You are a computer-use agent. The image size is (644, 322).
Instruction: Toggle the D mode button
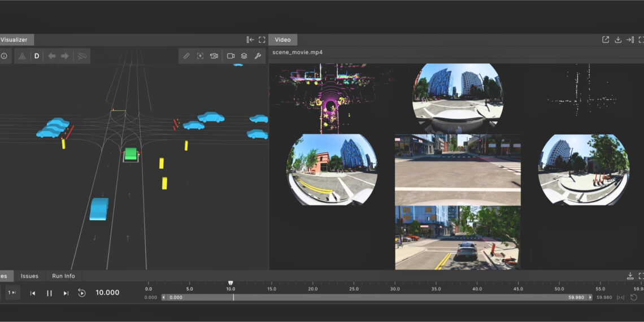[37, 56]
